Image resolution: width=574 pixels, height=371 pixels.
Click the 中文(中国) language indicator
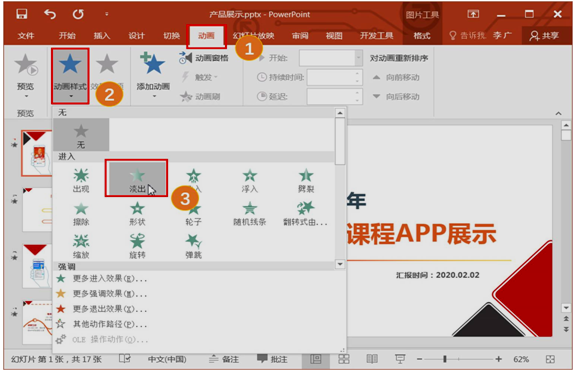click(x=167, y=359)
